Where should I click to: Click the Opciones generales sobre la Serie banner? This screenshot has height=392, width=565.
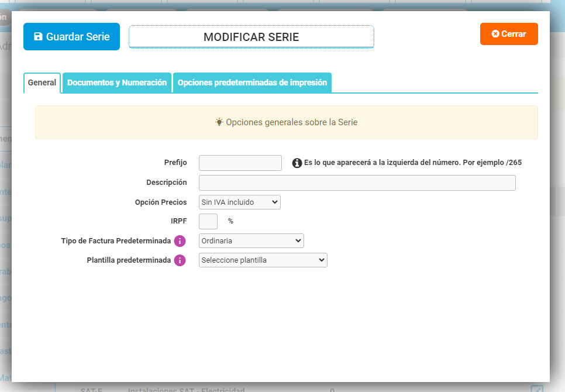[x=287, y=122]
